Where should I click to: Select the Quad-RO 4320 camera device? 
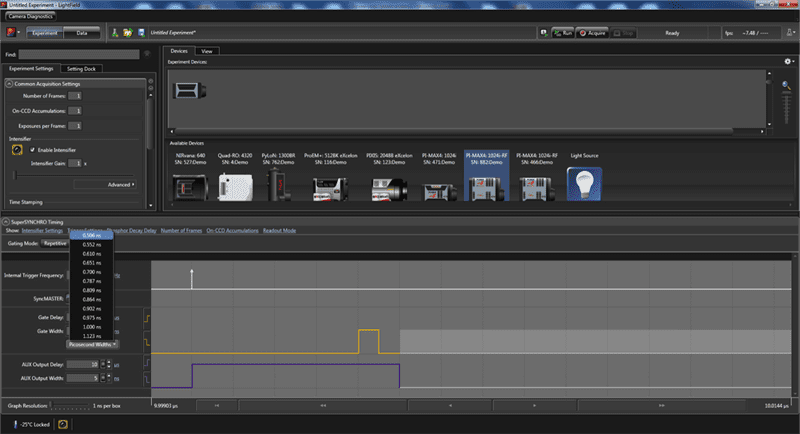pyautogui.click(x=236, y=185)
